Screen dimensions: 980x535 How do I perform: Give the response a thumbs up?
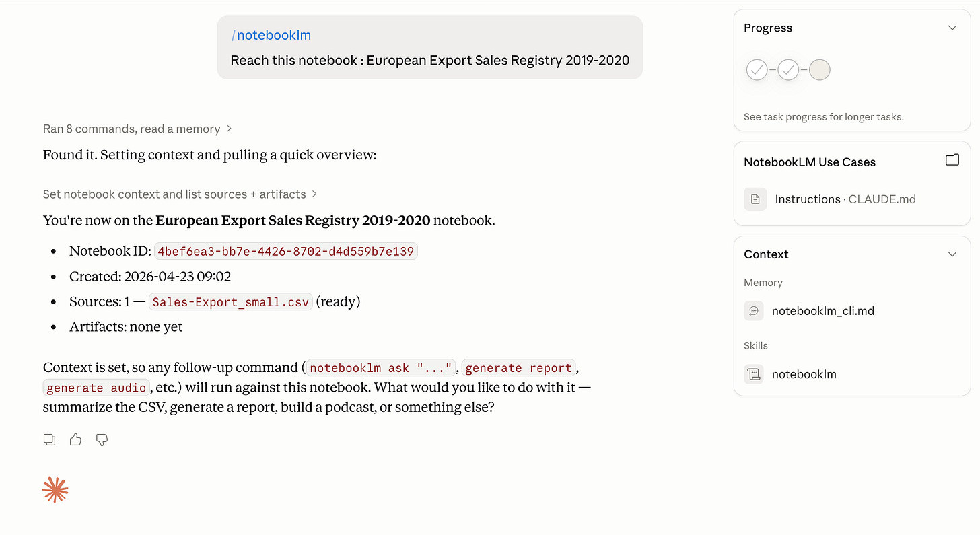click(75, 439)
